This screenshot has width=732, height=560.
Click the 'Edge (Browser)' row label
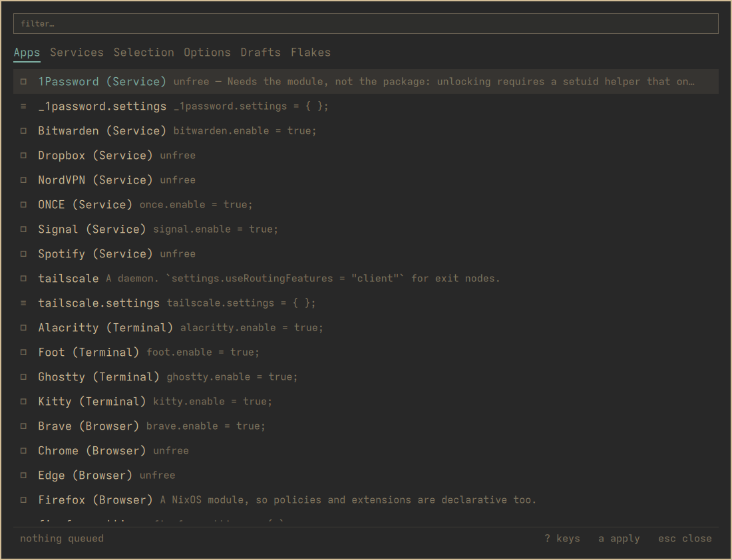point(85,476)
